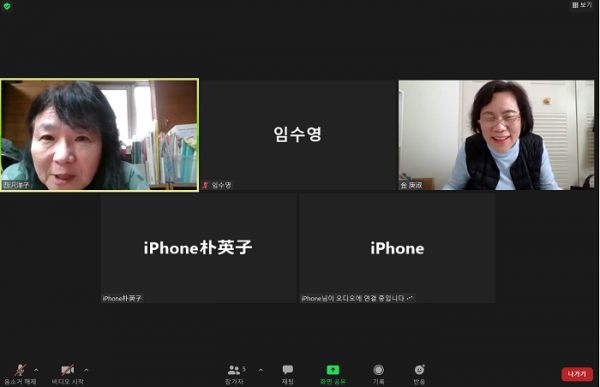Click the 기록 record button
This screenshot has height=387, width=600.
(378, 374)
